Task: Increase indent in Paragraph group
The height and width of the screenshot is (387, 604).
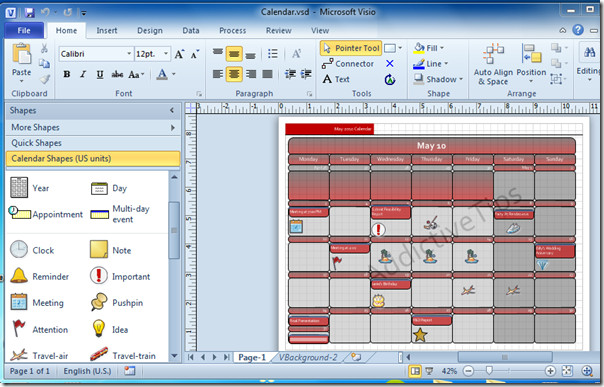Action: [306, 74]
